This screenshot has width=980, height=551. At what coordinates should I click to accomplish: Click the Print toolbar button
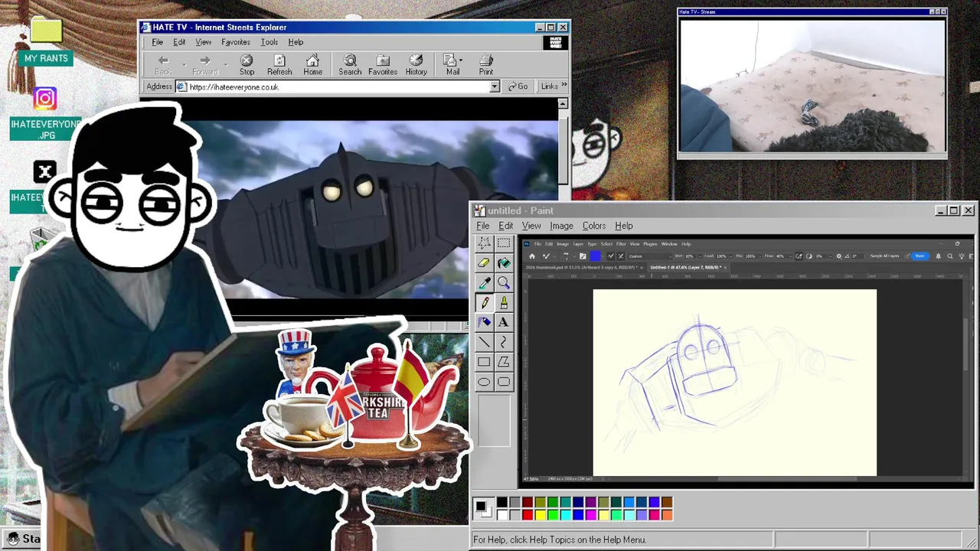click(486, 65)
